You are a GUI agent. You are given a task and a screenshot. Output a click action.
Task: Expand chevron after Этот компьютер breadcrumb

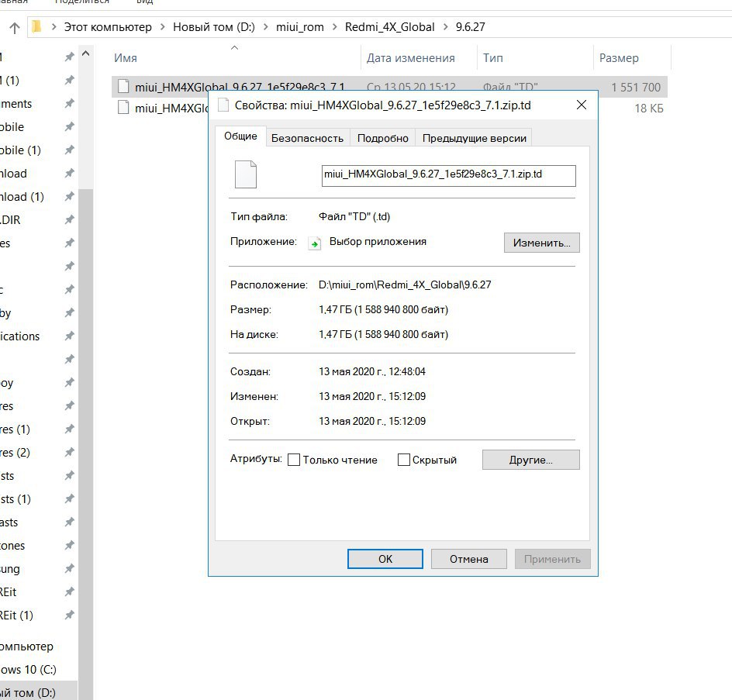(x=163, y=27)
